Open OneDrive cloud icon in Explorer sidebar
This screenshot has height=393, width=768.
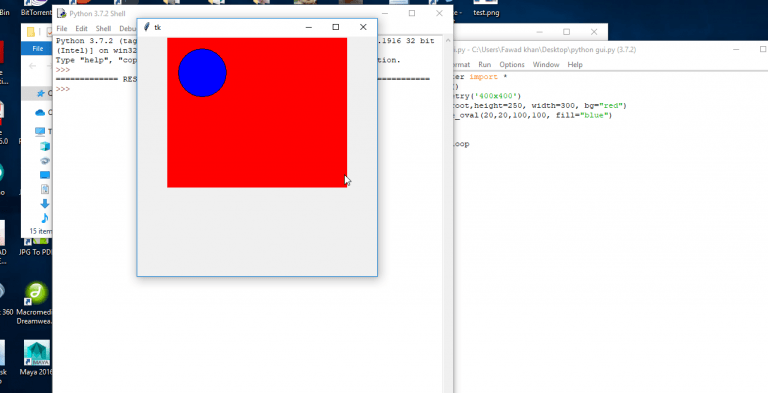tap(40, 112)
